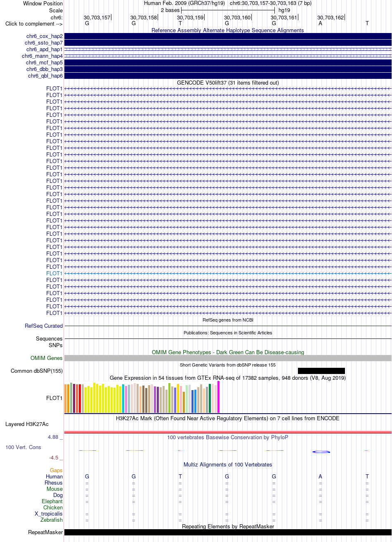Select the OMIM Genes track label
The width and height of the screenshot is (392, 542).
(47, 358)
